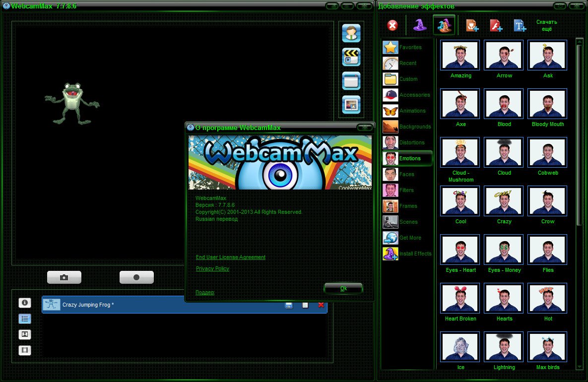Choose the screen capture source icon

coord(351,81)
